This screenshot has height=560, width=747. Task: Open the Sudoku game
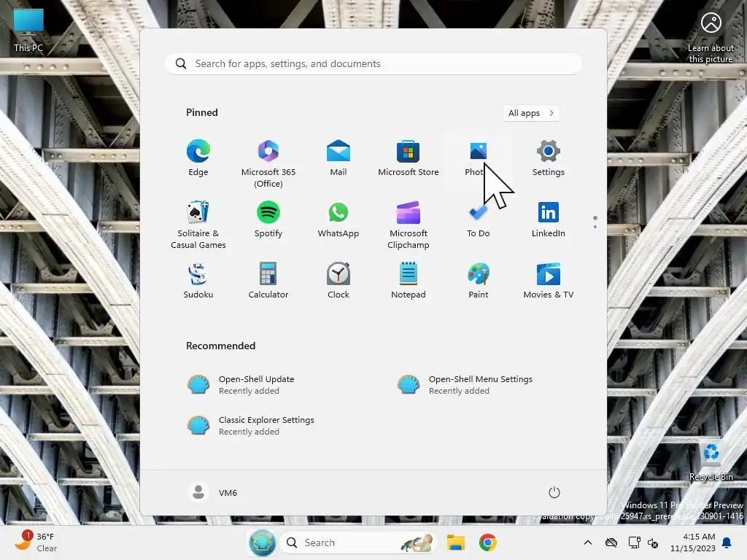click(x=198, y=281)
